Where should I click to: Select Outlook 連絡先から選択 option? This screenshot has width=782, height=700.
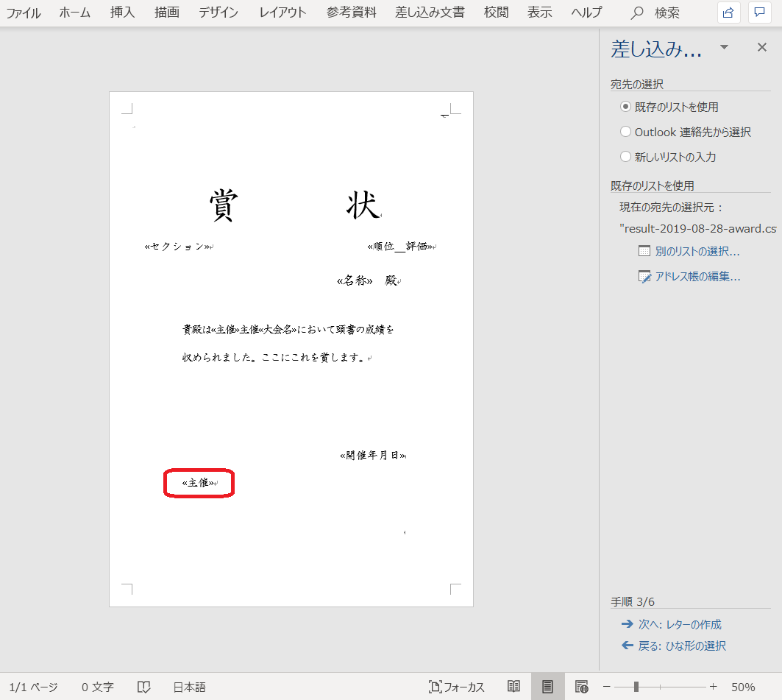click(626, 132)
